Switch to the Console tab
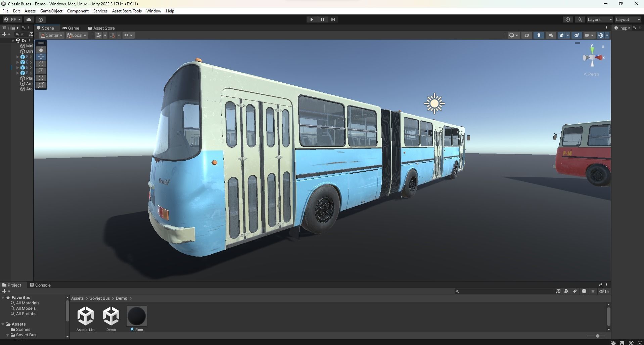 40,285
